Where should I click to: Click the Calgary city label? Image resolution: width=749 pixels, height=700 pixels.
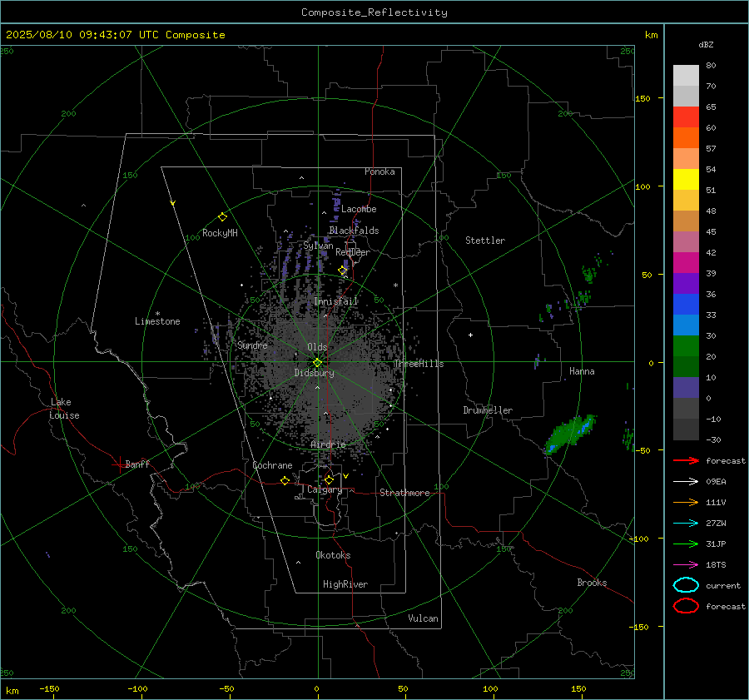tap(325, 489)
